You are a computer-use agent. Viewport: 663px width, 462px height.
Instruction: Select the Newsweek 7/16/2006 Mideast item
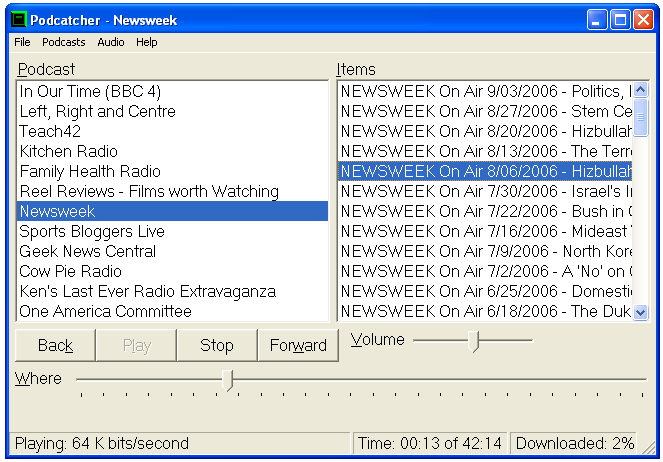pyautogui.click(x=485, y=231)
